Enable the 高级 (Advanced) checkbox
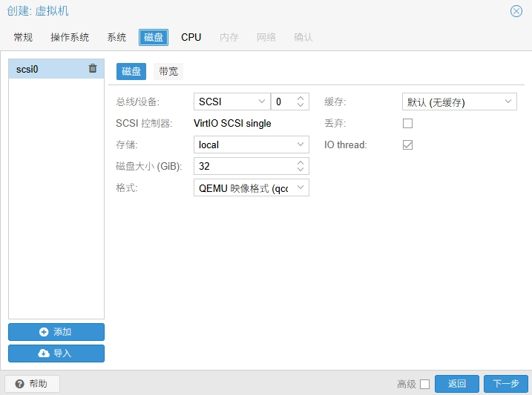Screen dimensions: 532x395 [x=424, y=384]
